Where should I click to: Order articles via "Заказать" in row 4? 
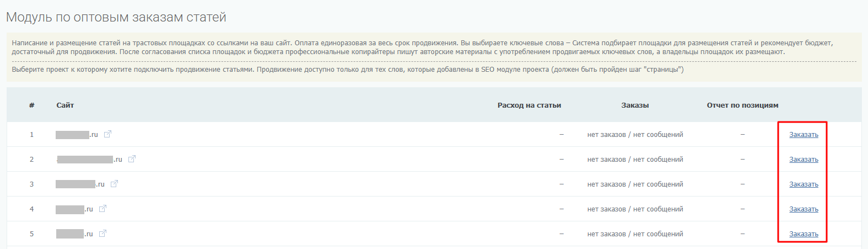804,209
